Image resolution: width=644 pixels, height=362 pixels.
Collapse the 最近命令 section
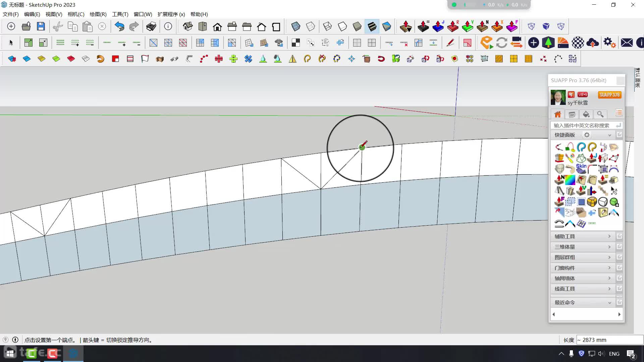pos(583,302)
